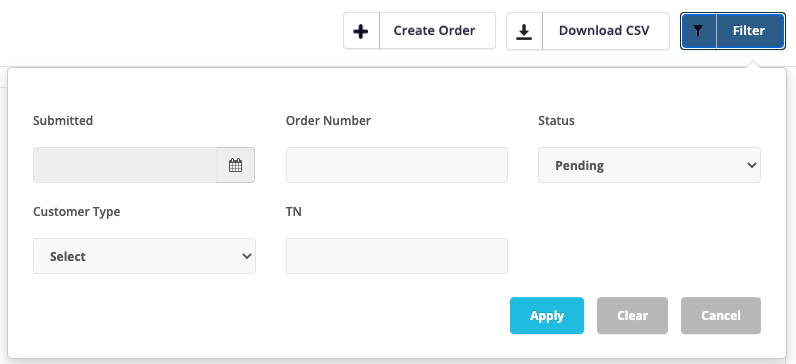Click the Customer Type field label

click(x=77, y=211)
